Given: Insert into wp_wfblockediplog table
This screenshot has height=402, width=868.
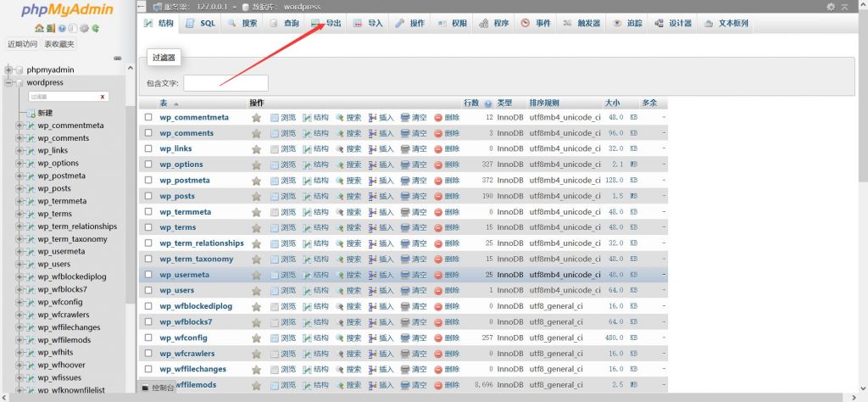Looking at the screenshot, I should [x=381, y=306].
